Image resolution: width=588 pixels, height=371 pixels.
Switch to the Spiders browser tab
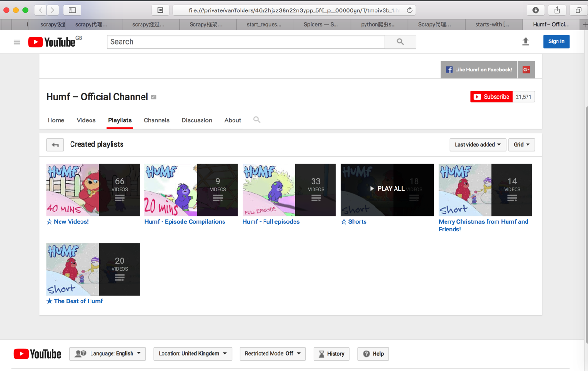point(322,24)
